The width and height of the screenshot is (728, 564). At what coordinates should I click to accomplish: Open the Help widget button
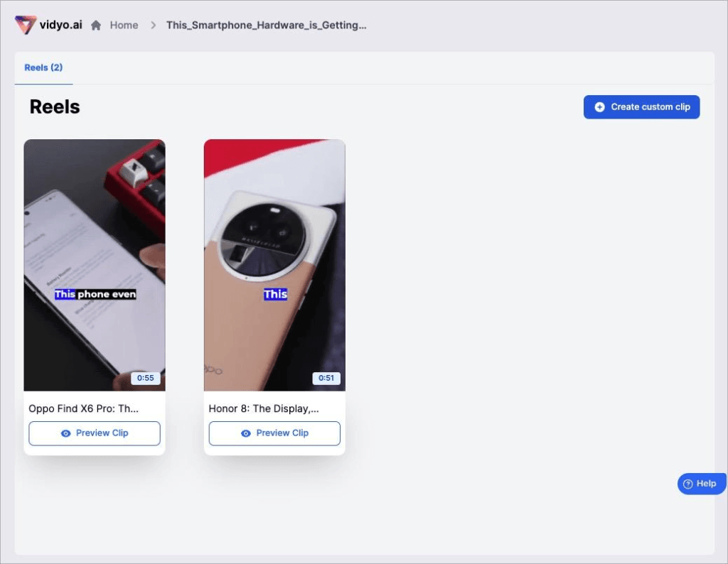[x=702, y=484]
